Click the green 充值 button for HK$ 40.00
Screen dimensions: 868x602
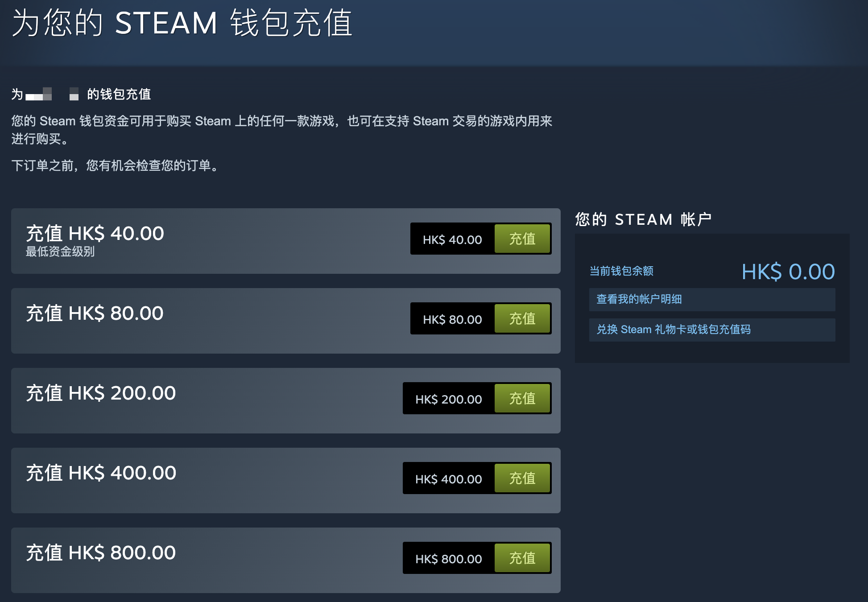[x=522, y=239]
